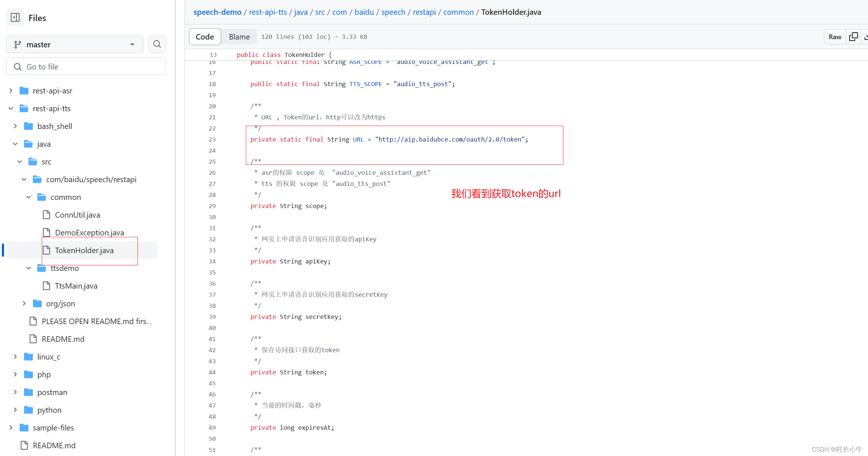Expand the rest-api-asr folder chevron
The image size is (868, 456).
click(x=11, y=91)
